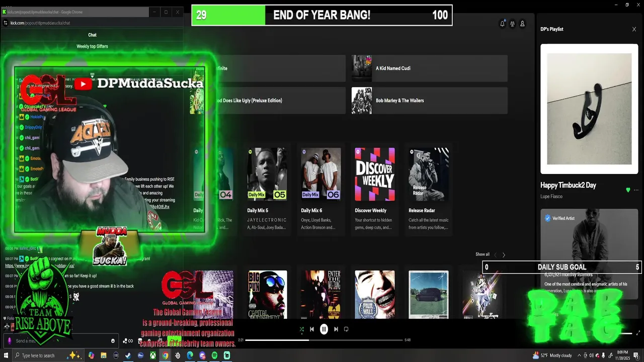Open the Spotify user profile icon
This screenshot has height=362, width=644.
(x=522, y=24)
